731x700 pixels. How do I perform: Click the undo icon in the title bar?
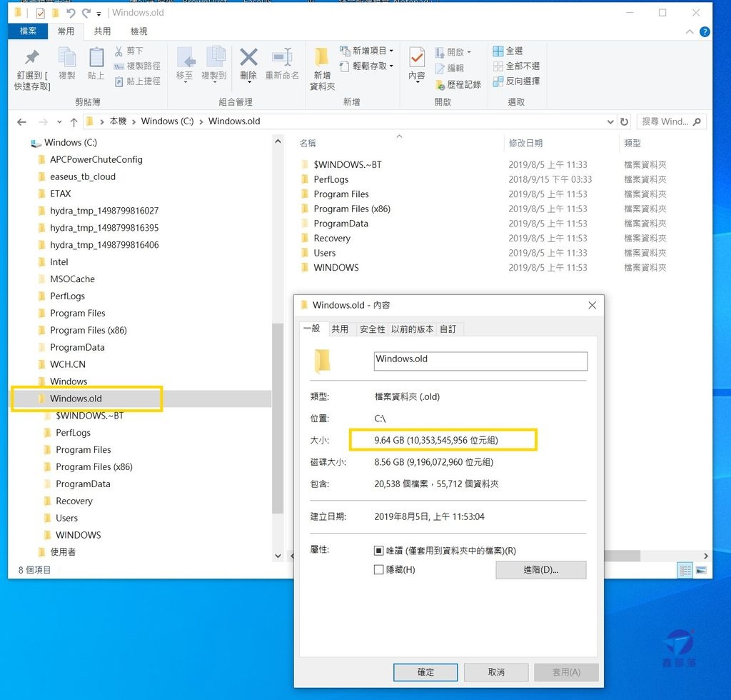click(71, 13)
